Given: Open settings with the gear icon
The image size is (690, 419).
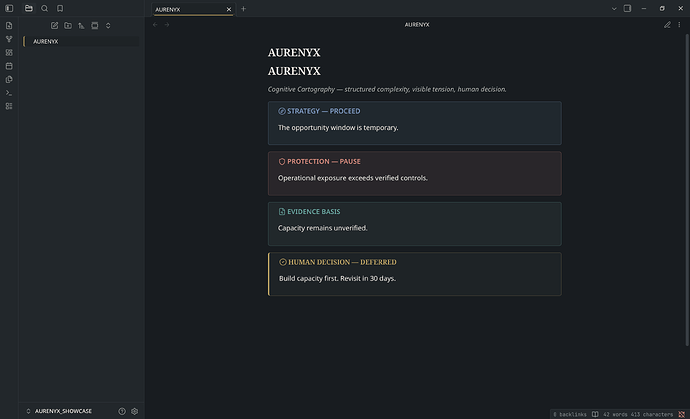Looking at the screenshot, I should pos(135,411).
